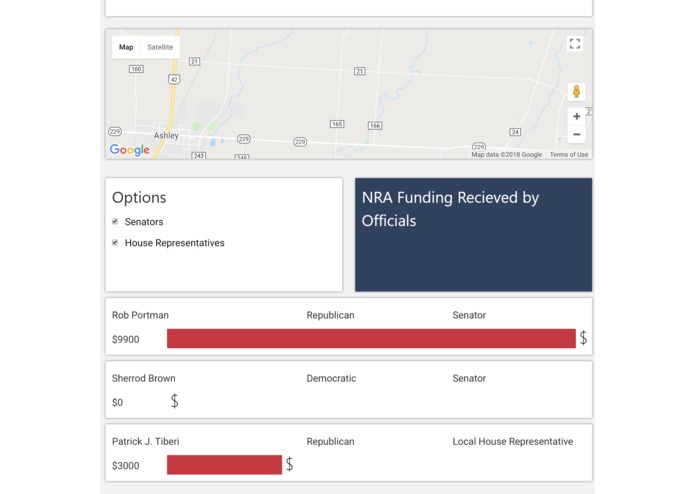Click the route 42 shield on map
The width and height of the screenshot is (695, 494).
[x=174, y=79]
